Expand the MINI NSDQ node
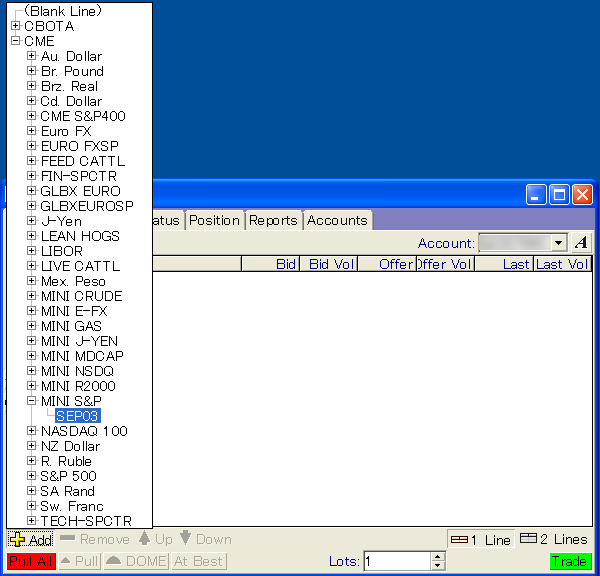Screen dimensions: 600x576 (x=32, y=371)
